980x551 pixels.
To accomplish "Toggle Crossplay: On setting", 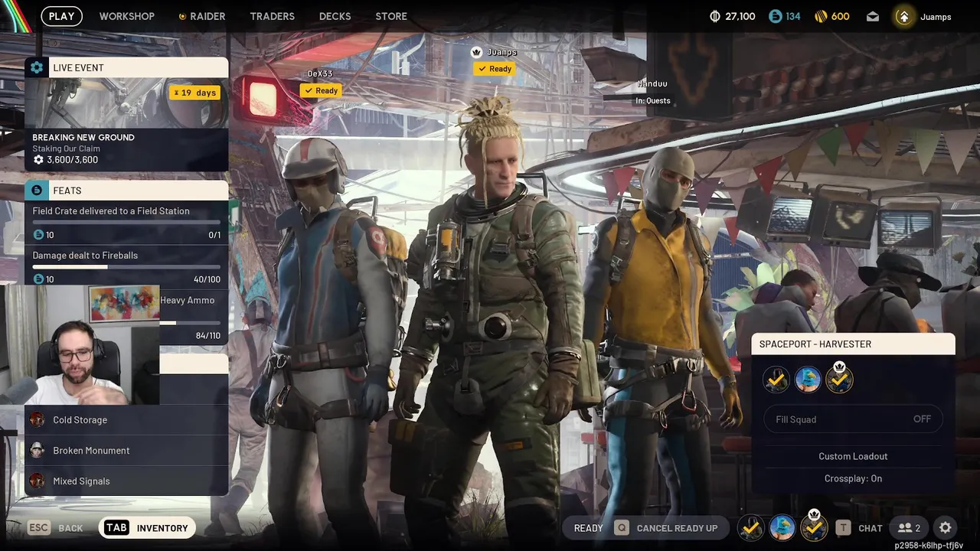I will pyautogui.click(x=853, y=478).
